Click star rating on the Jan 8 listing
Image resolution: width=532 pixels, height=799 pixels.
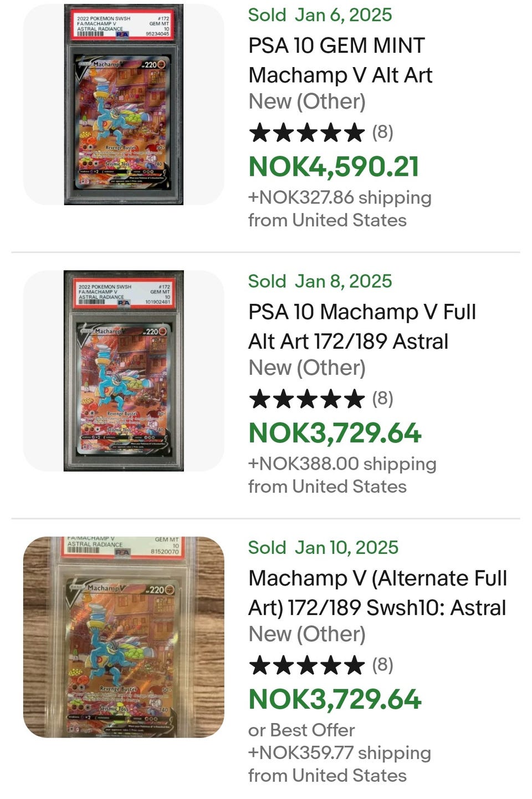click(307, 399)
